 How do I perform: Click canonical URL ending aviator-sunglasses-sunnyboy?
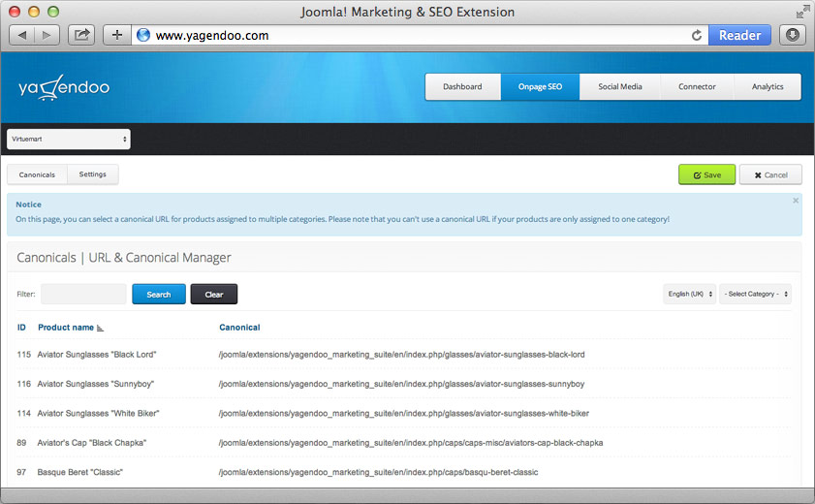(402, 384)
